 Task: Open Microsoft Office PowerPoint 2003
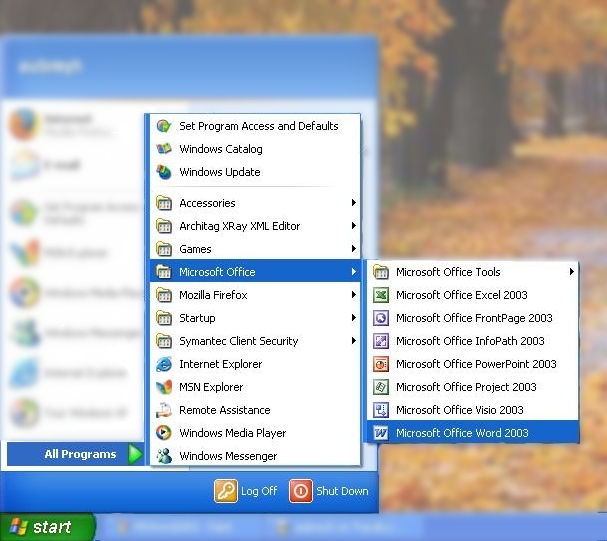click(x=473, y=364)
